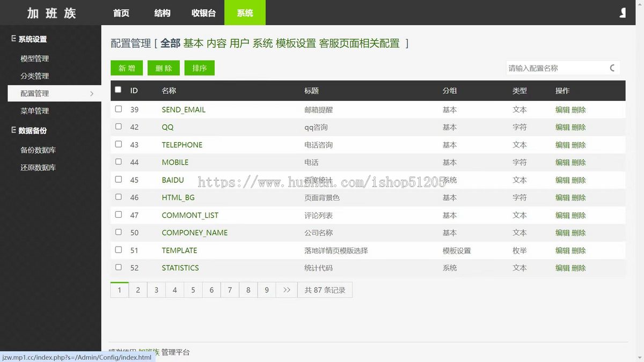Filter configs by 用户 group

click(239, 43)
